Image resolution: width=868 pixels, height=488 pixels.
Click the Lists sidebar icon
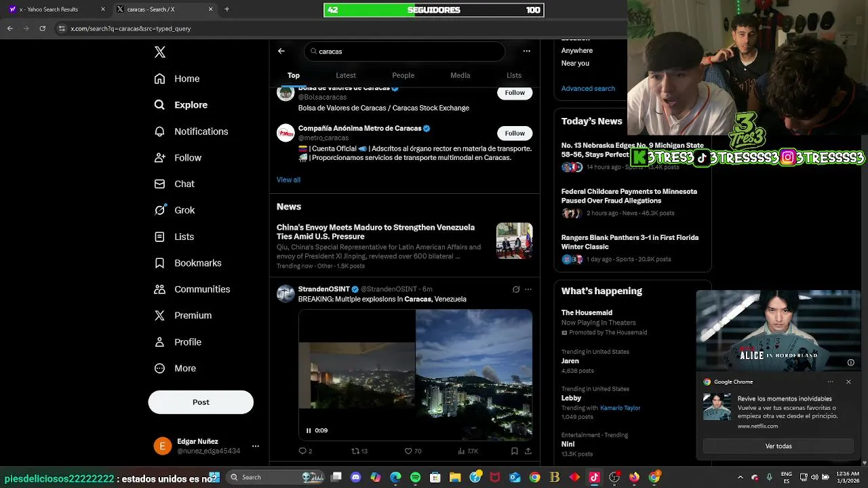[x=159, y=237]
